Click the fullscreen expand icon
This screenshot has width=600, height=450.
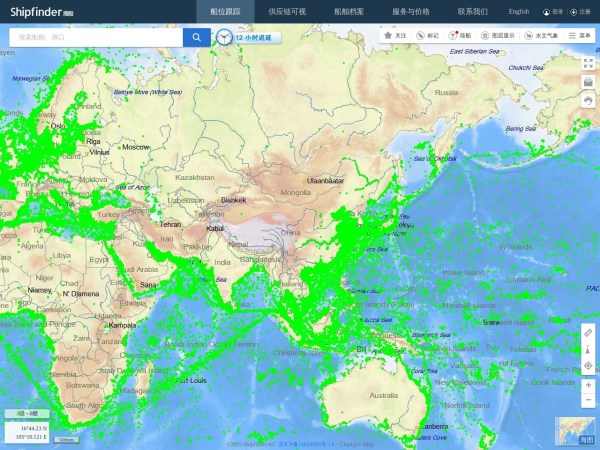[x=588, y=63]
